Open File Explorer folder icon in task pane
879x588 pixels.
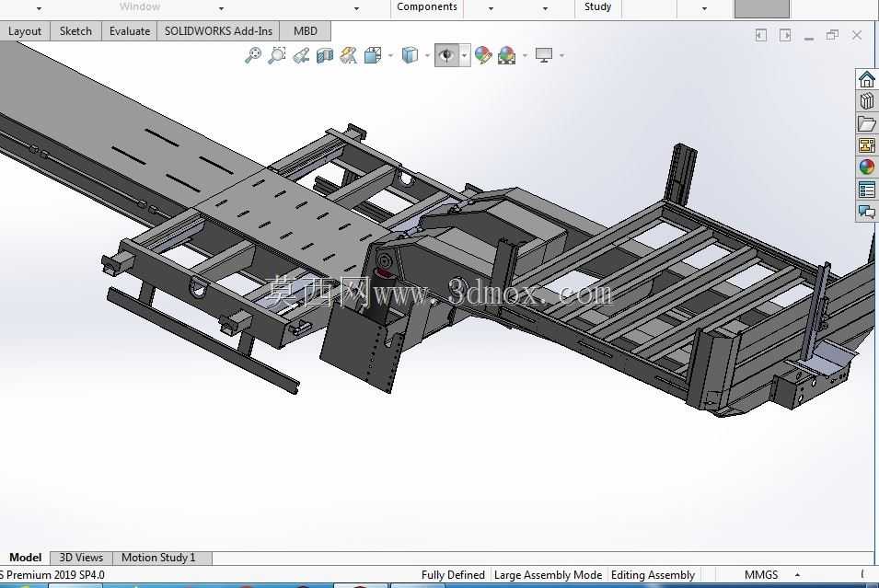(x=867, y=123)
